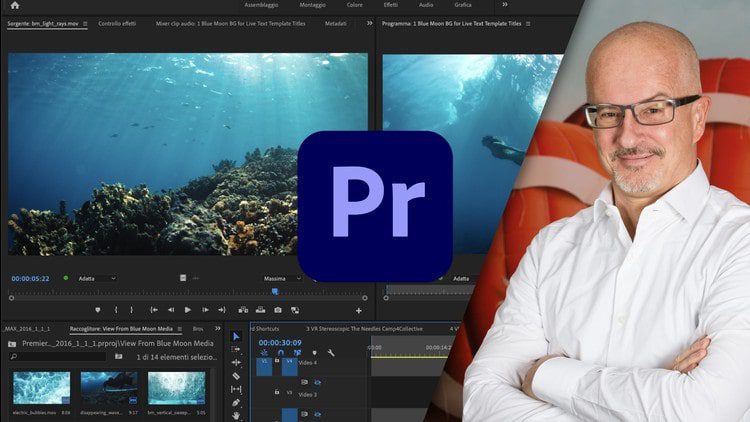Toggle nest-as-sequence insert mode

(264, 353)
